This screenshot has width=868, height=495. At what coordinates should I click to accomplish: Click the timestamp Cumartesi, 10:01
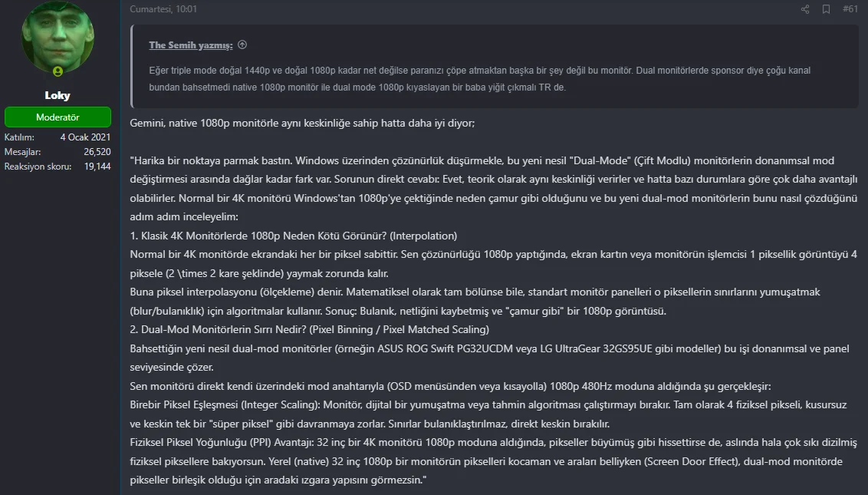pos(163,9)
